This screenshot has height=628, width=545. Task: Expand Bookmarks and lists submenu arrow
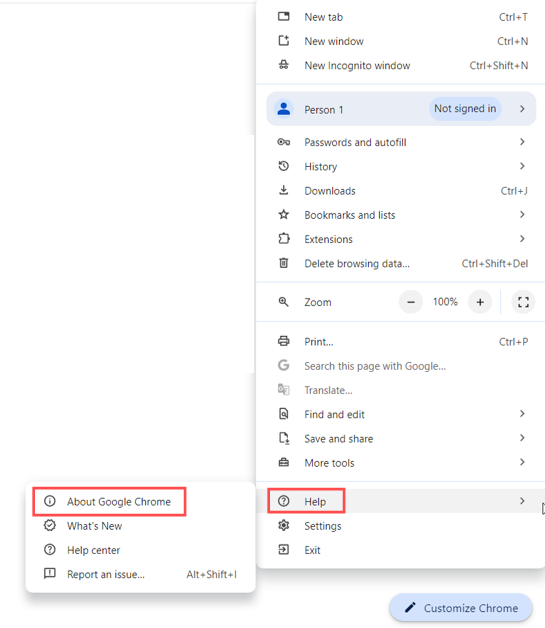tap(522, 214)
